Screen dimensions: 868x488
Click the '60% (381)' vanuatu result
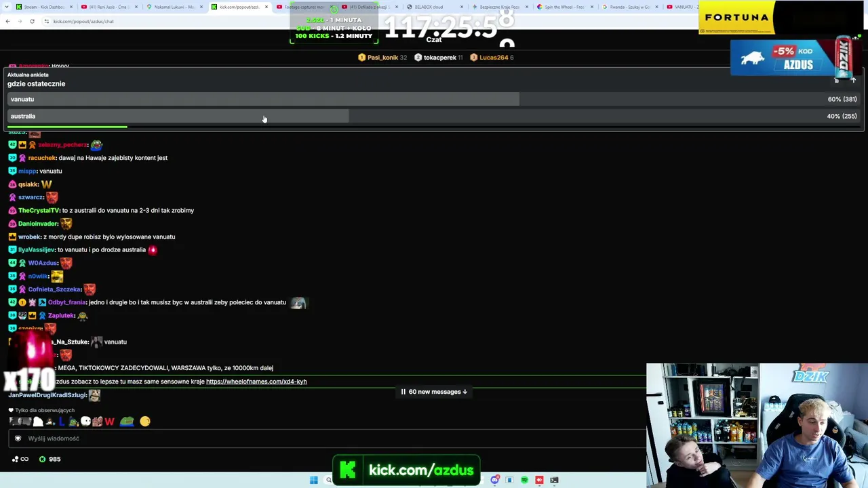coord(842,99)
